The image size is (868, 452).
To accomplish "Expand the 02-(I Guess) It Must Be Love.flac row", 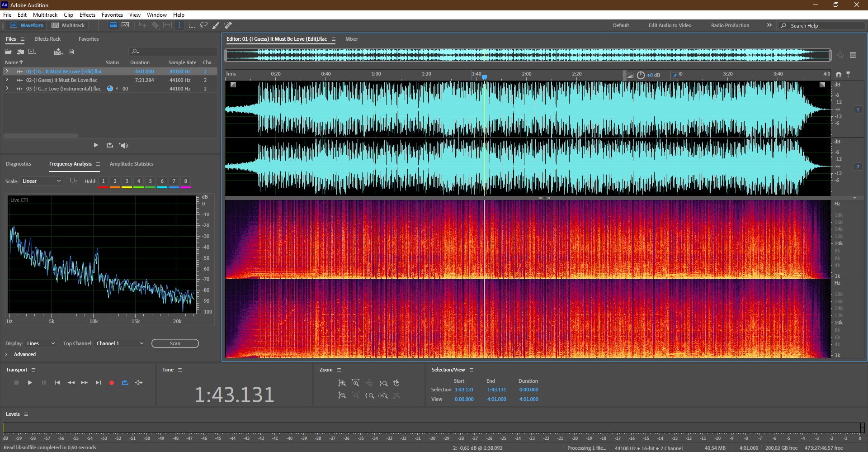I will 7,80.
